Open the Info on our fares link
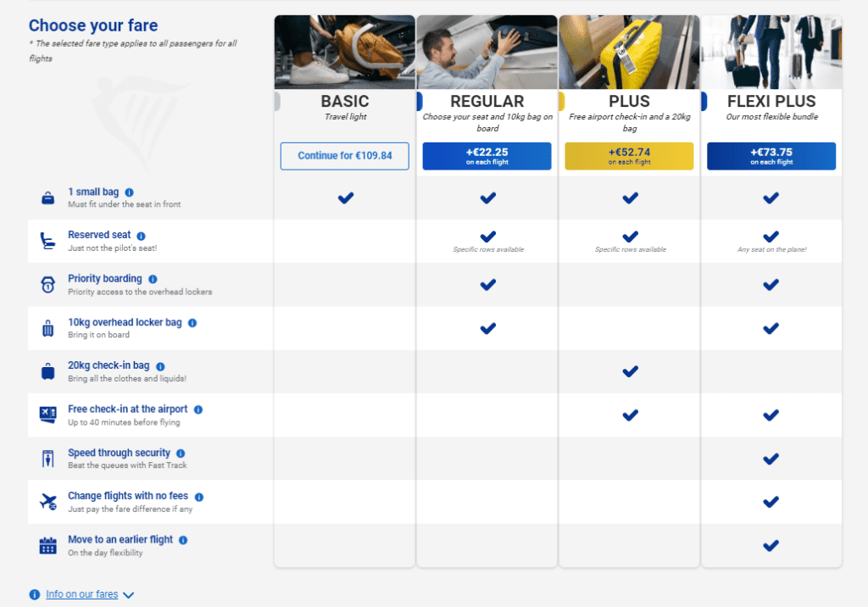 82,594
